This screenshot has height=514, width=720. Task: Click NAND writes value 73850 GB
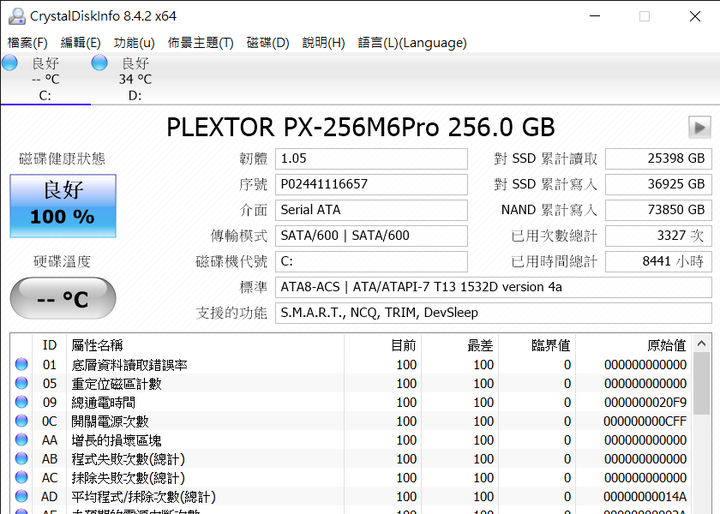(x=658, y=210)
